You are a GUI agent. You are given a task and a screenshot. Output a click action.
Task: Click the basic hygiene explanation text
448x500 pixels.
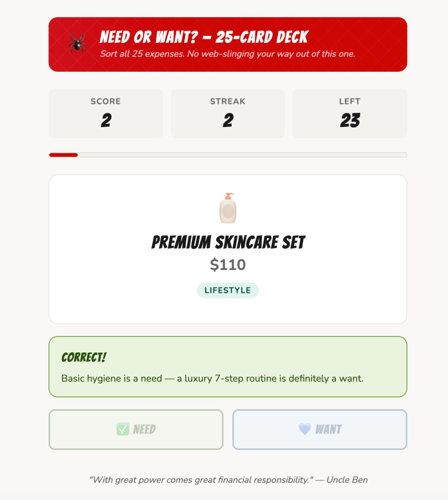coord(213,378)
